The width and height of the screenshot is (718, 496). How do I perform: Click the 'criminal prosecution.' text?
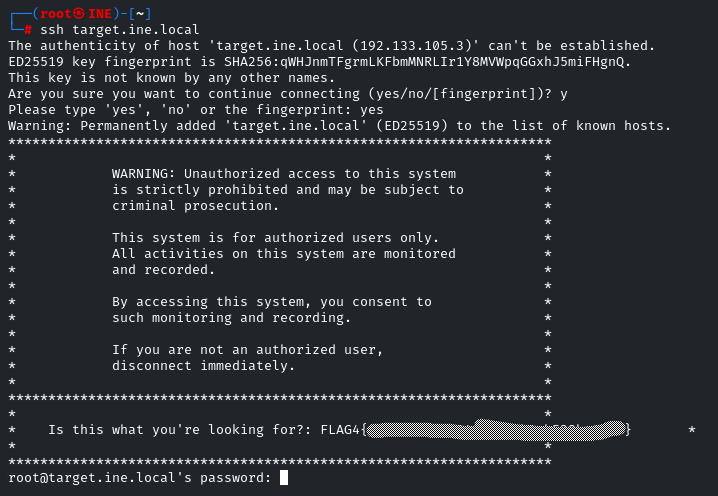pyautogui.click(x=196, y=206)
